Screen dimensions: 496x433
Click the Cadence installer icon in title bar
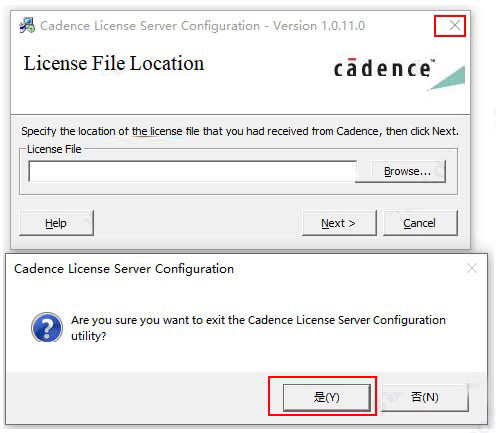coord(27,25)
